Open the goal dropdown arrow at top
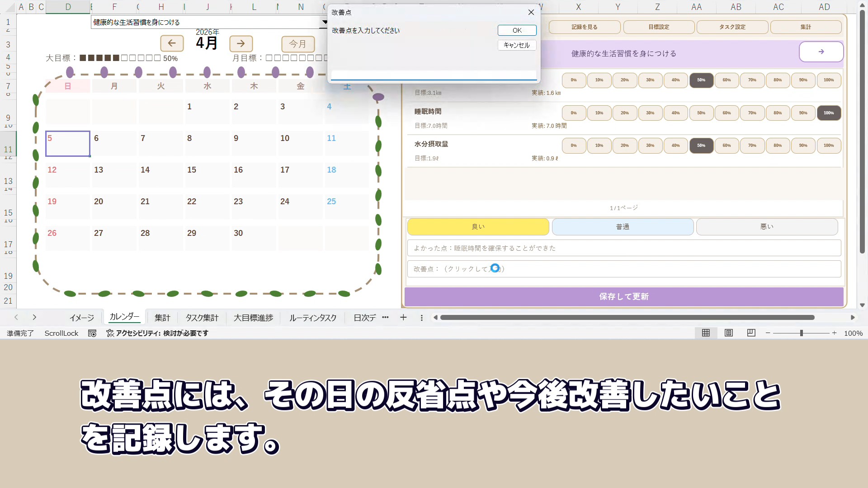Screen dimensions: 868x488 click(325, 22)
